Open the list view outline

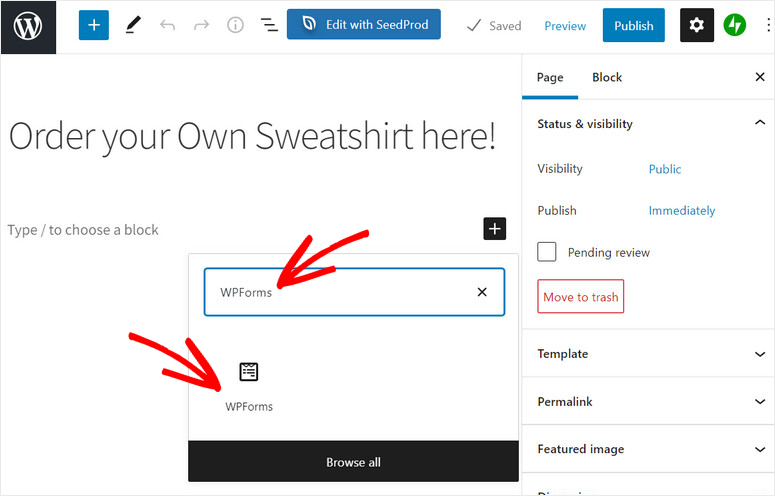(269, 25)
